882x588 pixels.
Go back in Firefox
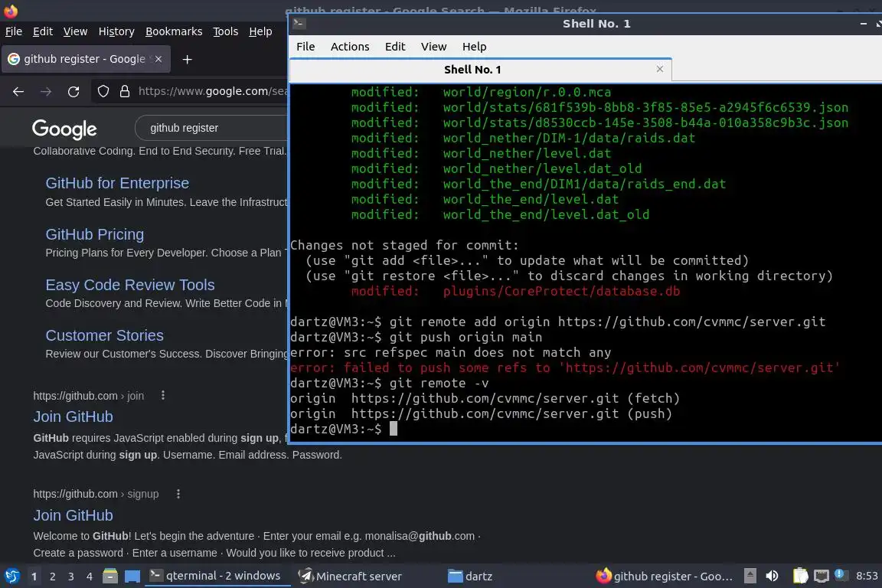click(x=18, y=91)
